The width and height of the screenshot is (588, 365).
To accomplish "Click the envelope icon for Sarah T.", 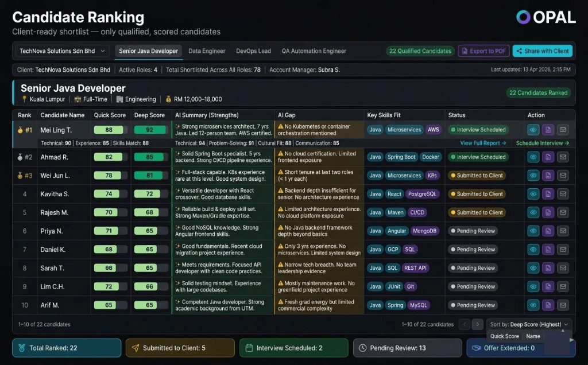I will pyautogui.click(x=563, y=268).
